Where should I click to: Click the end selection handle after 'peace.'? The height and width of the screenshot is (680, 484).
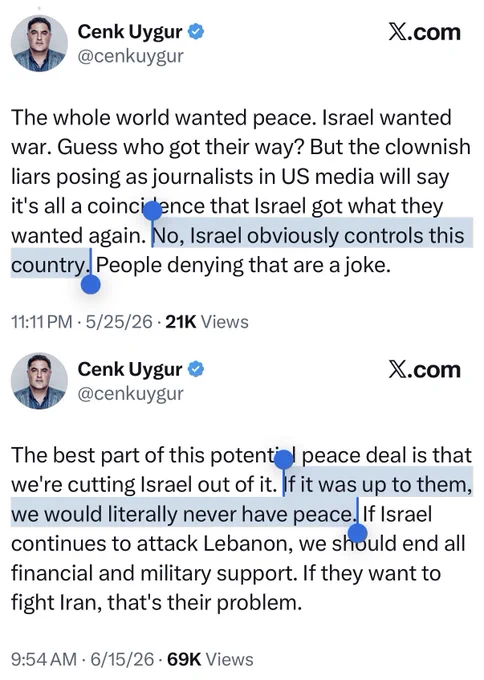point(358,533)
